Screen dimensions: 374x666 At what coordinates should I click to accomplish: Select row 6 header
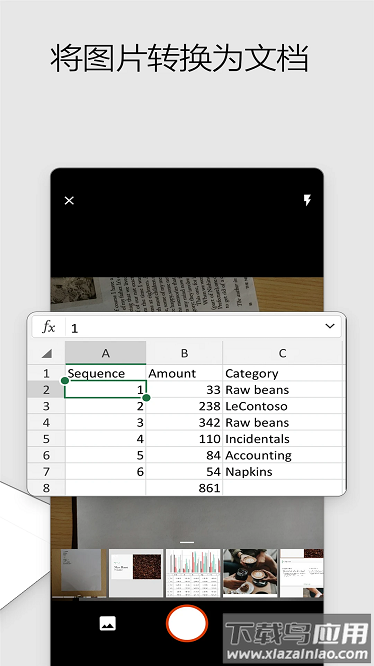[x=47, y=455]
